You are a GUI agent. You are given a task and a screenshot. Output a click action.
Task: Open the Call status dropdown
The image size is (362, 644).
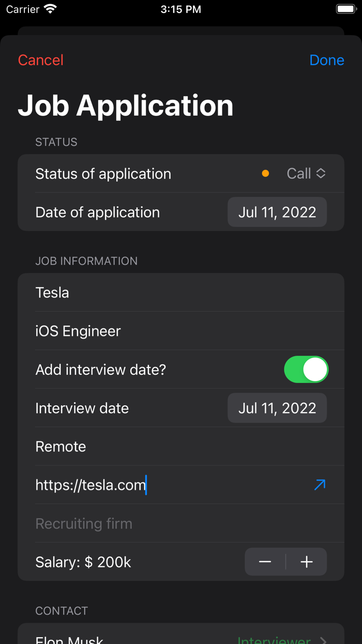[x=305, y=173]
